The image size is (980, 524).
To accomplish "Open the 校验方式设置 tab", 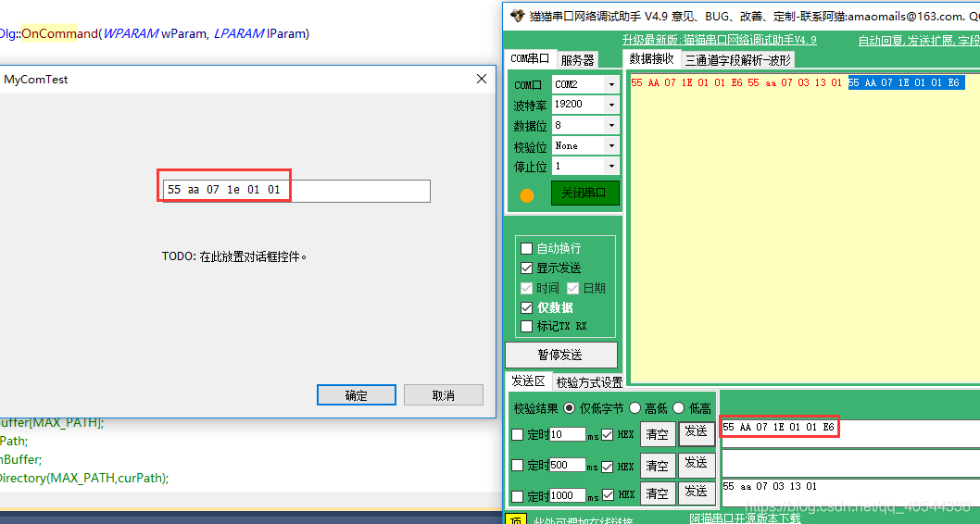I will [589, 382].
